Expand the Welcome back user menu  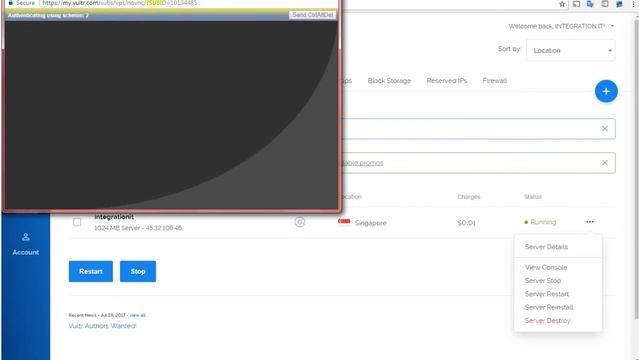pos(561,26)
